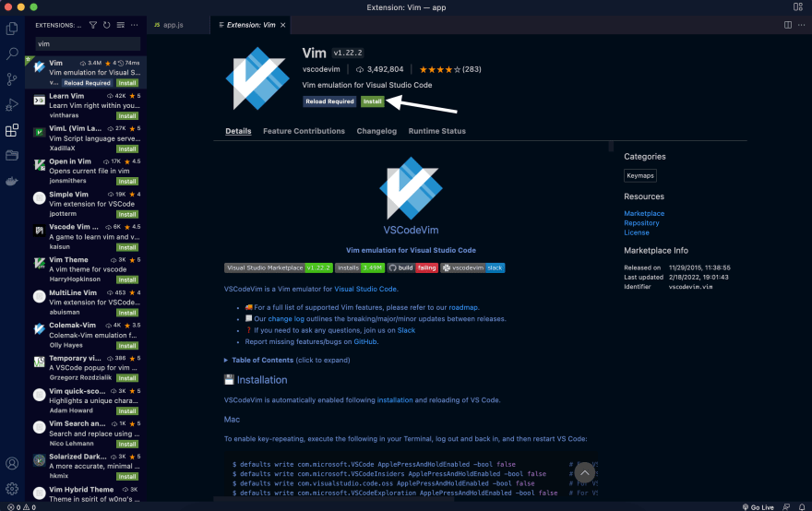The image size is (812, 511).
Task: Click the Install button next to Reload Required
Action: 373,101
